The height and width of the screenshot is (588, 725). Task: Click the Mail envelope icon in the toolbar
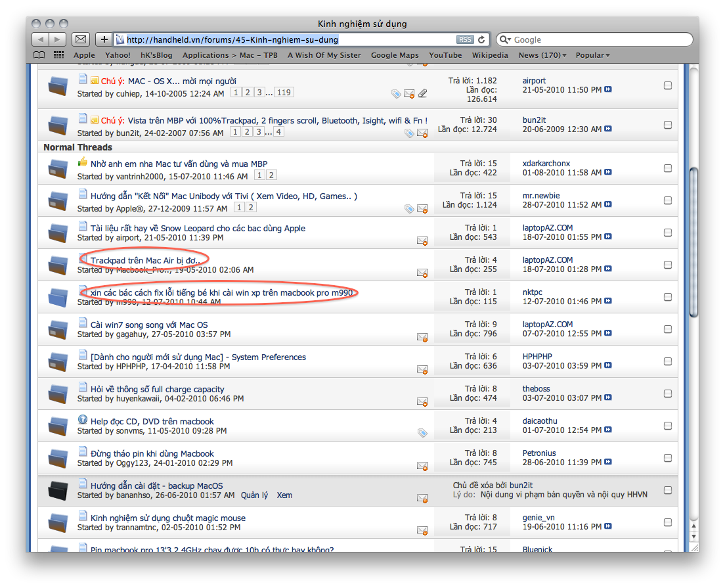(x=80, y=39)
